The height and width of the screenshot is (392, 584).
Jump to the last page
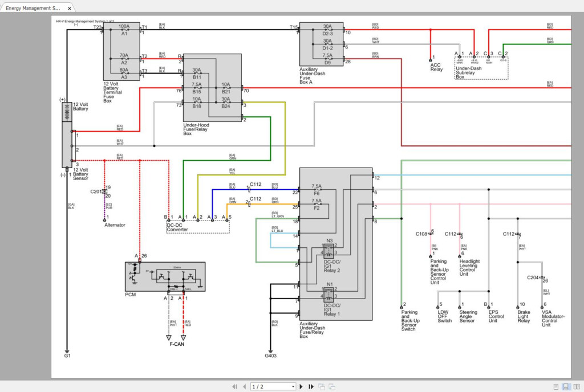(311, 387)
